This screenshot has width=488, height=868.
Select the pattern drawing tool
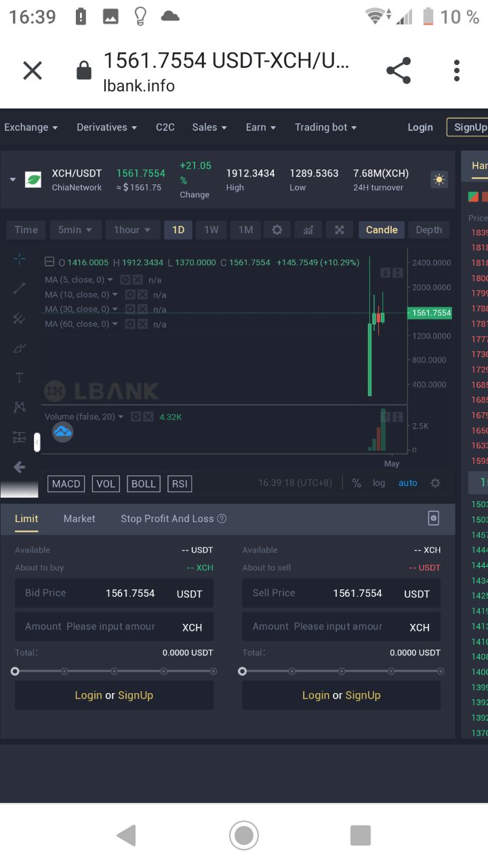19,407
